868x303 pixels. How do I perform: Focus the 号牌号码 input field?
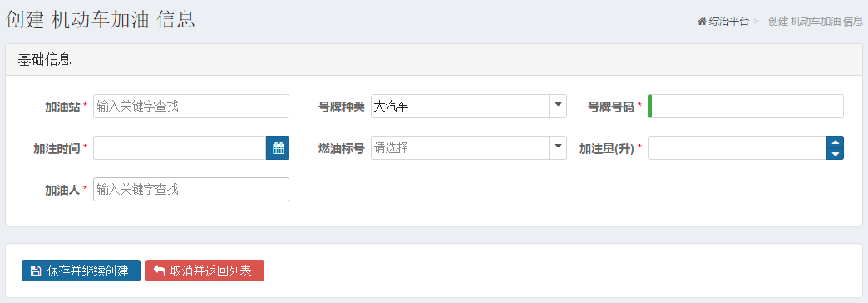[x=746, y=107]
